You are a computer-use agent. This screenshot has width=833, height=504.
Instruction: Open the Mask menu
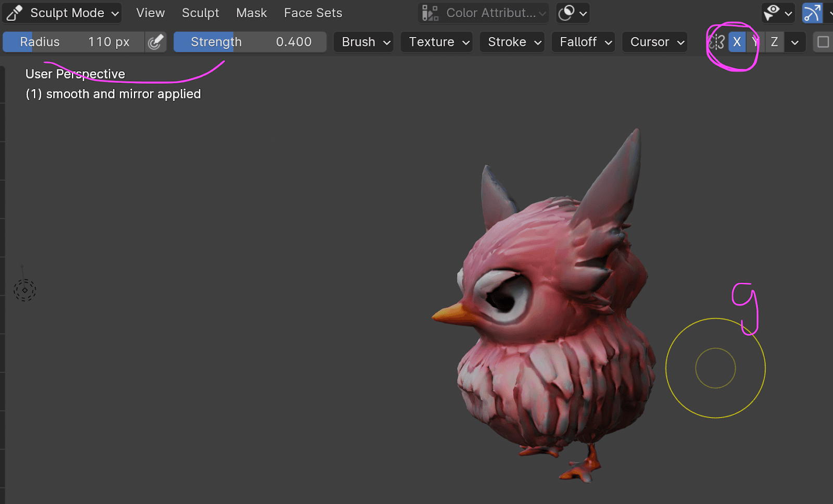point(251,13)
